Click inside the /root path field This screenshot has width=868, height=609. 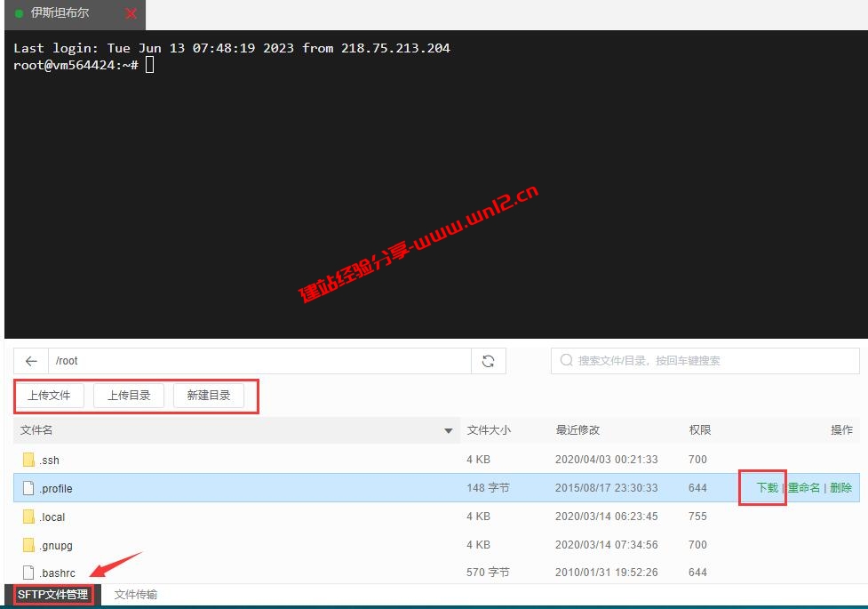point(178,360)
